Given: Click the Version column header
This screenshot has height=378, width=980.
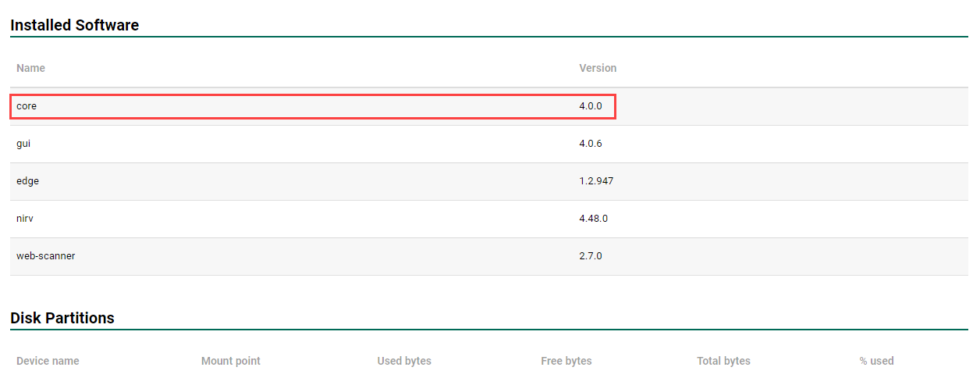Looking at the screenshot, I should (x=598, y=68).
